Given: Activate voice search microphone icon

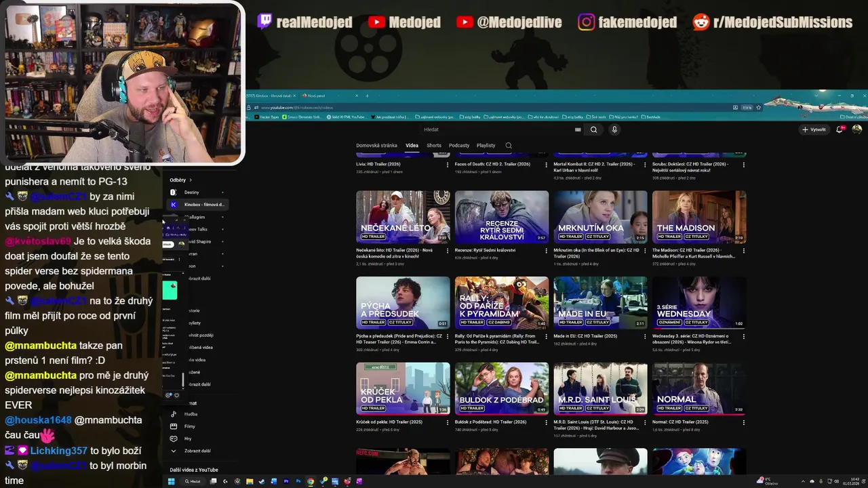Looking at the screenshot, I should (x=614, y=129).
